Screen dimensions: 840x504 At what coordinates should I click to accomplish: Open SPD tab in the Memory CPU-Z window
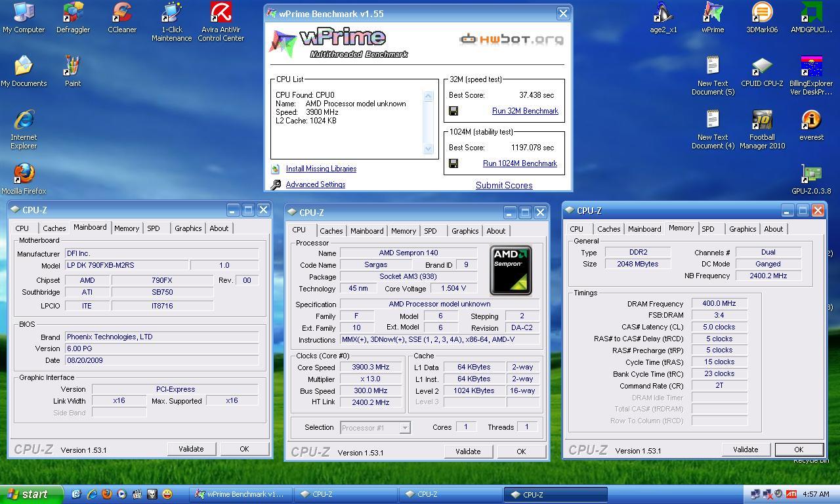coord(707,229)
